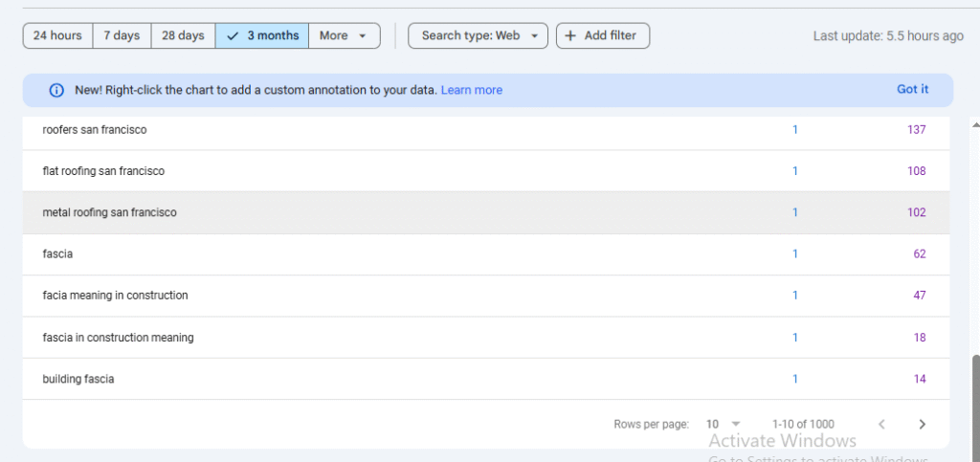This screenshot has width=980, height=462.
Task: Click the Learn more link
Action: point(471,90)
